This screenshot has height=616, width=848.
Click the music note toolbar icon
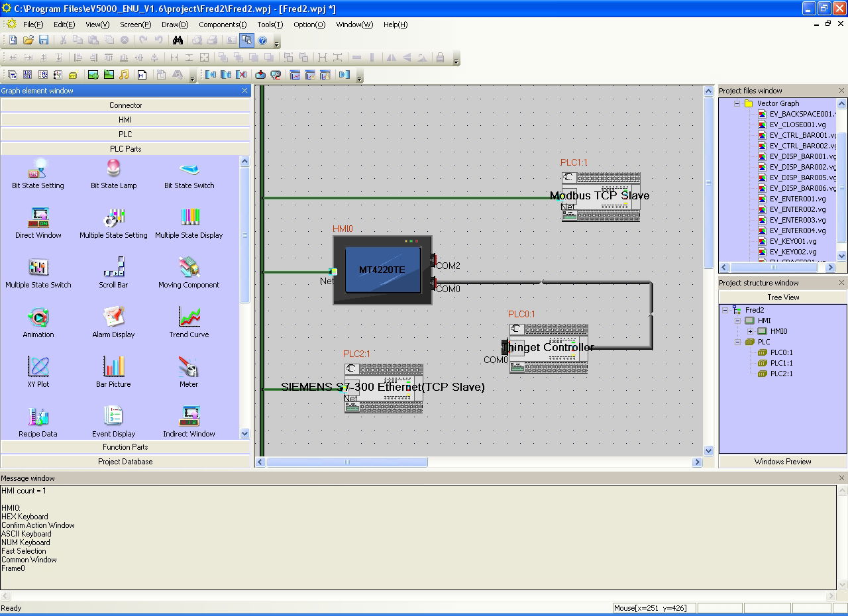(x=124, y=75)
